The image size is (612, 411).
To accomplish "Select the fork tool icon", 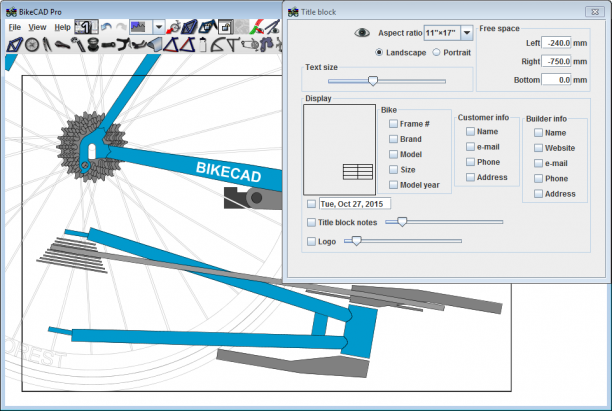I will [x=47, y=44].
